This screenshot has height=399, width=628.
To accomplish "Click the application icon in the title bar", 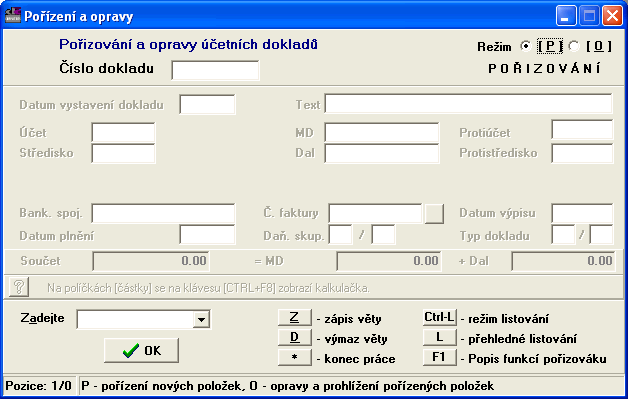I will tap(12, 16).
